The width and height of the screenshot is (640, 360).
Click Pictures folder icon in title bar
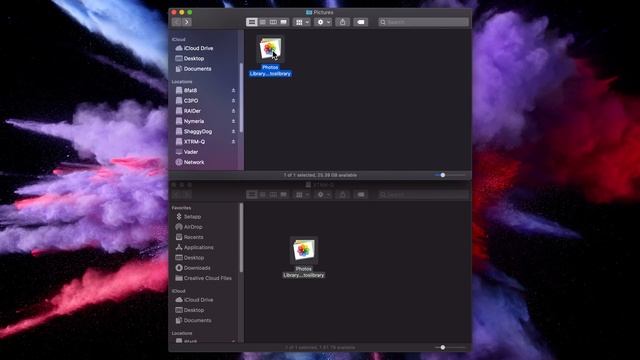(x=309, y=12)
